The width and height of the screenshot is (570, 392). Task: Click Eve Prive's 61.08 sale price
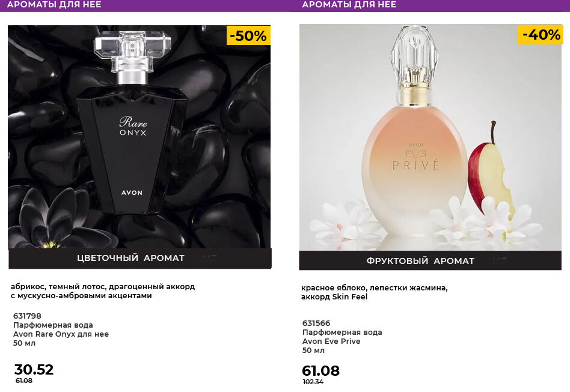click(320, 371)
